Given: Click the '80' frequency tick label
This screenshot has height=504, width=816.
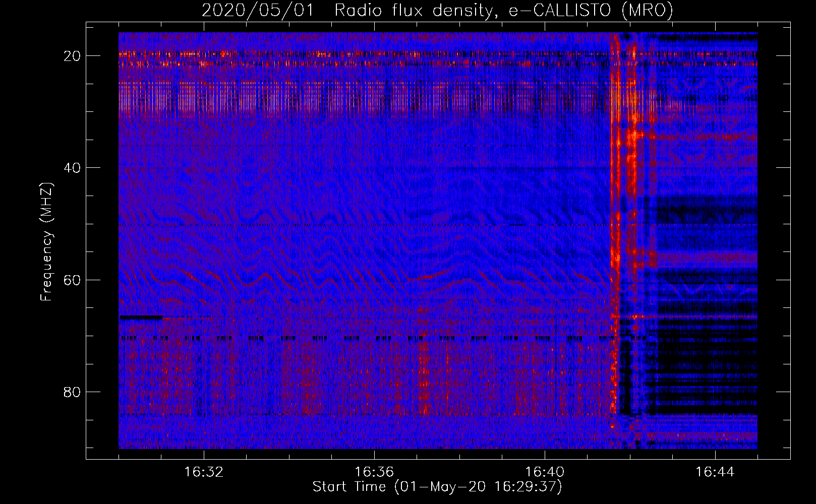Looking at the screenshot, I should [73, 392].
